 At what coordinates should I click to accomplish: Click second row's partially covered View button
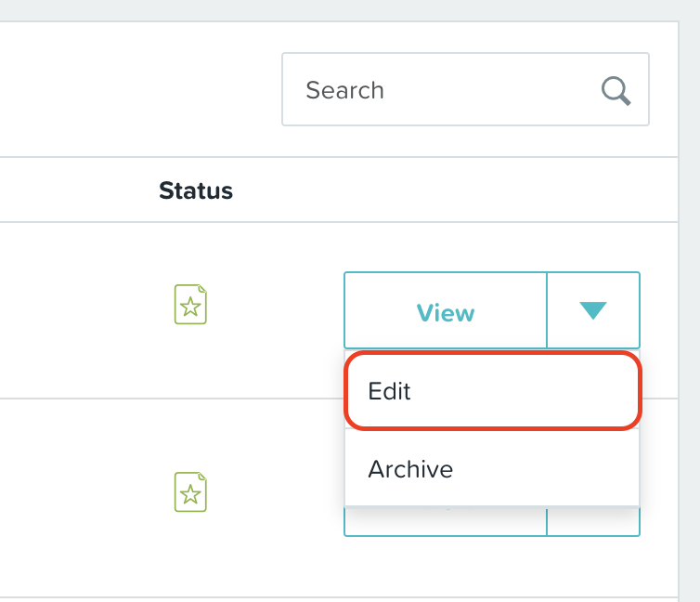(446, 521)
